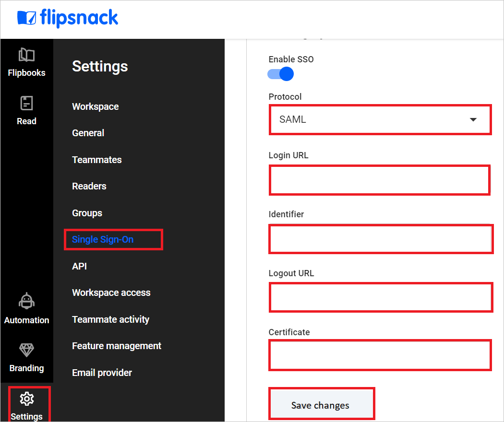Open the Email provider settings
Viewport: 504px width, 422px height.
[x=102, y=373]
